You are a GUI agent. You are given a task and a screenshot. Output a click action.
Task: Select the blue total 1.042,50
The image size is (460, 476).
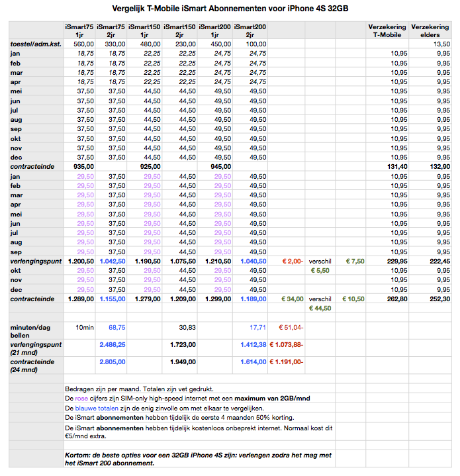click(113, 262)
